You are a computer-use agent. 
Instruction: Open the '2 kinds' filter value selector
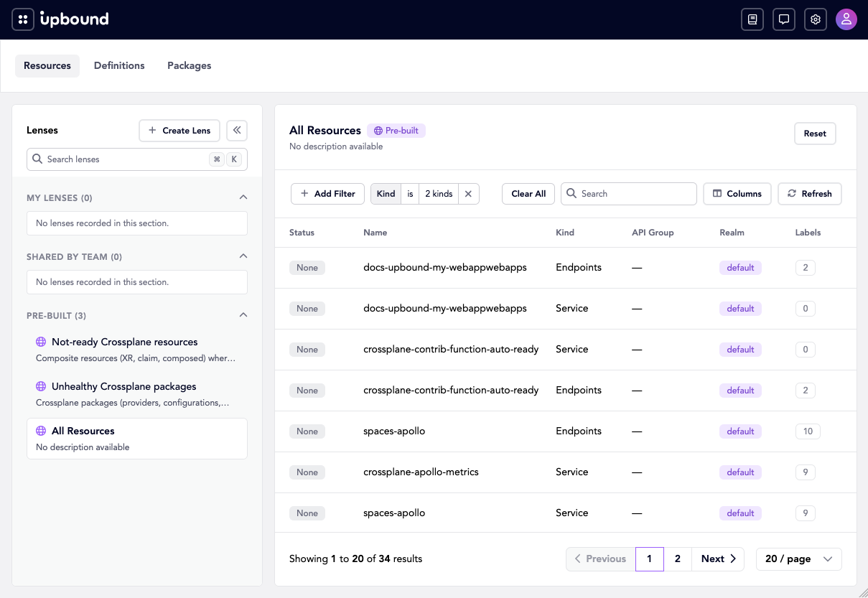pos(439,194)
